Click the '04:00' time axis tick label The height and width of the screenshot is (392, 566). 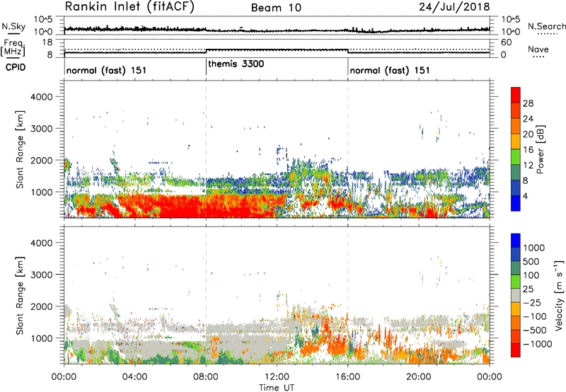(x=135, y=377)
